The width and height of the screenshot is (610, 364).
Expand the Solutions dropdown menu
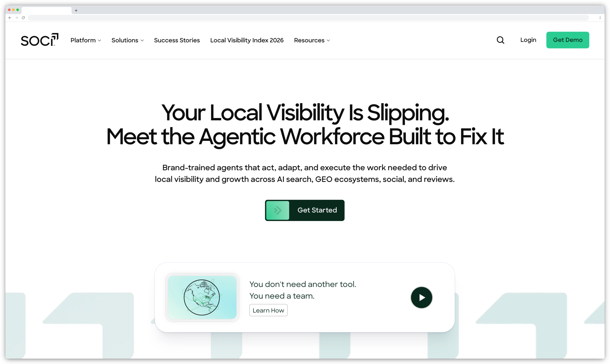coord(127,40)
